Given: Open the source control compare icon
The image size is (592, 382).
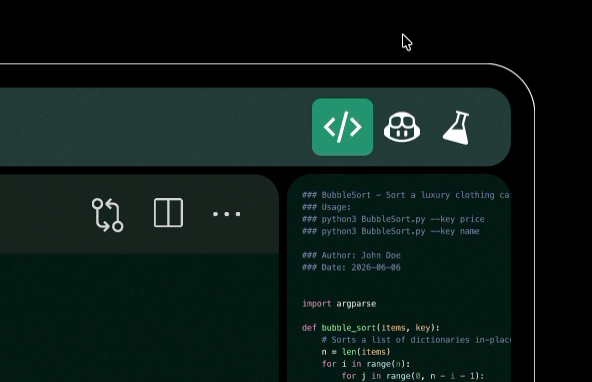Looking at the screenshot, I should [108, 214].
